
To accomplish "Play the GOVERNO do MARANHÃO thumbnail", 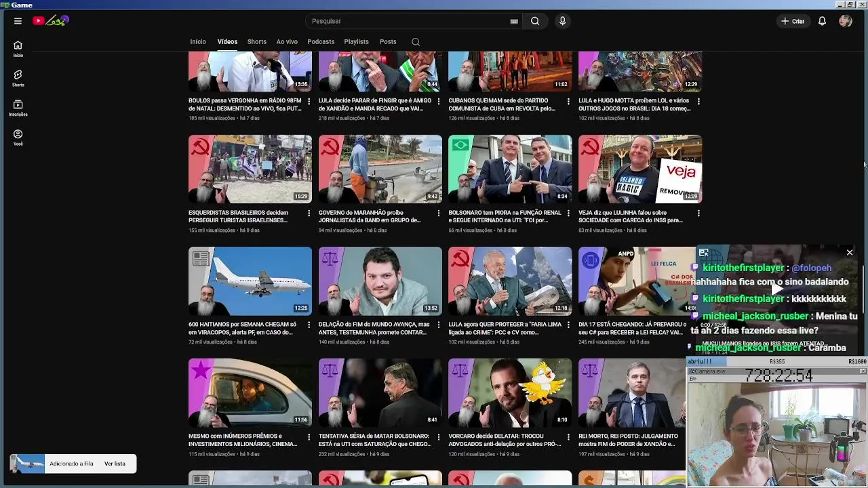I will (x=380, y=169).
